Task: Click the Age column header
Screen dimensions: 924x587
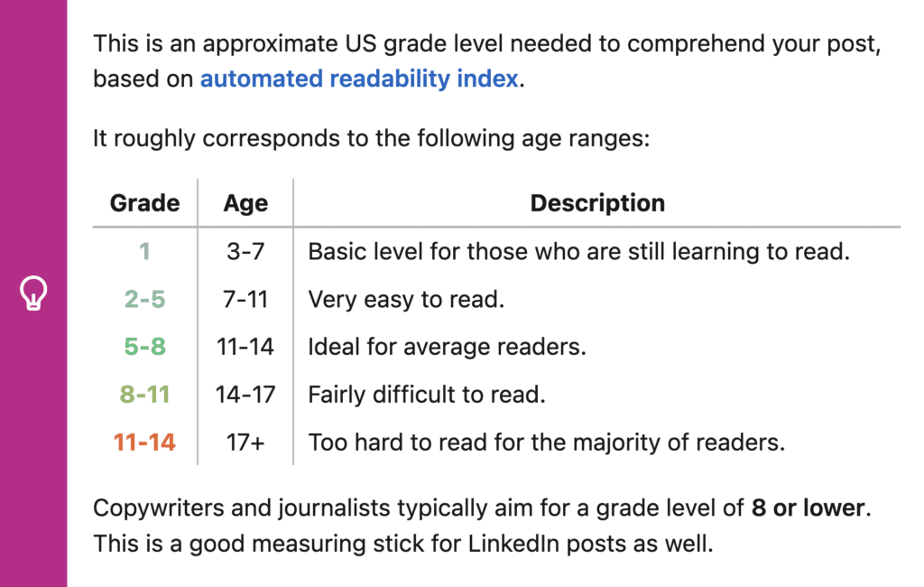Action: [245, 203]
